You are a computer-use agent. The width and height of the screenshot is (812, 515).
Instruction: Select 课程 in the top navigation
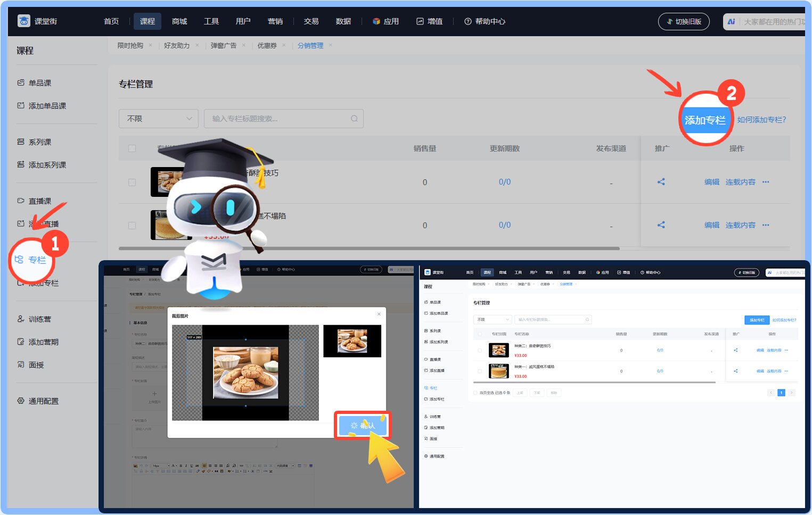[x=147, y=21]
